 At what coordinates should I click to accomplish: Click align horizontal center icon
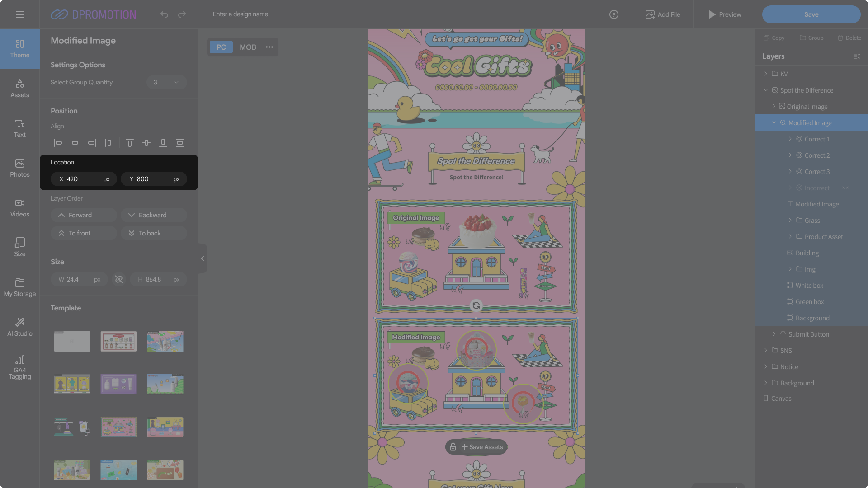[x=75, y=143]
